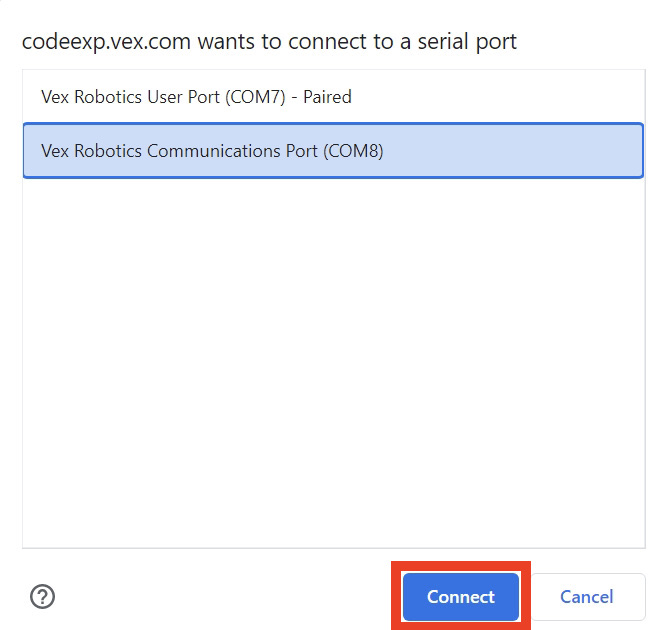Click the Cancel button

[x=587, y=597]
